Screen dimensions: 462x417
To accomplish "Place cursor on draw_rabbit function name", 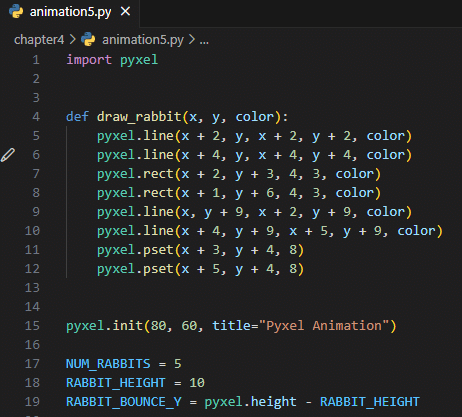I will (x=139, y=117).
